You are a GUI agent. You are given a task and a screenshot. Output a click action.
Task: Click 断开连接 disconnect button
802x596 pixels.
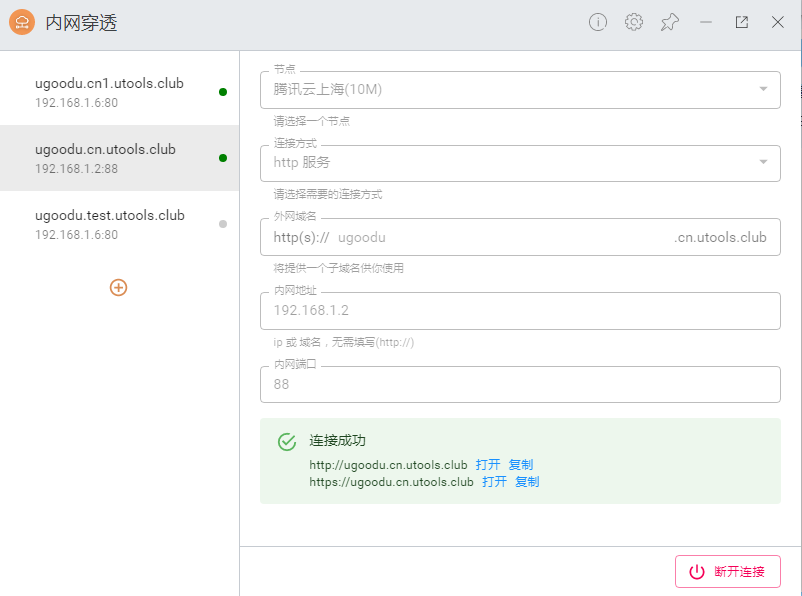click(728, 571)
